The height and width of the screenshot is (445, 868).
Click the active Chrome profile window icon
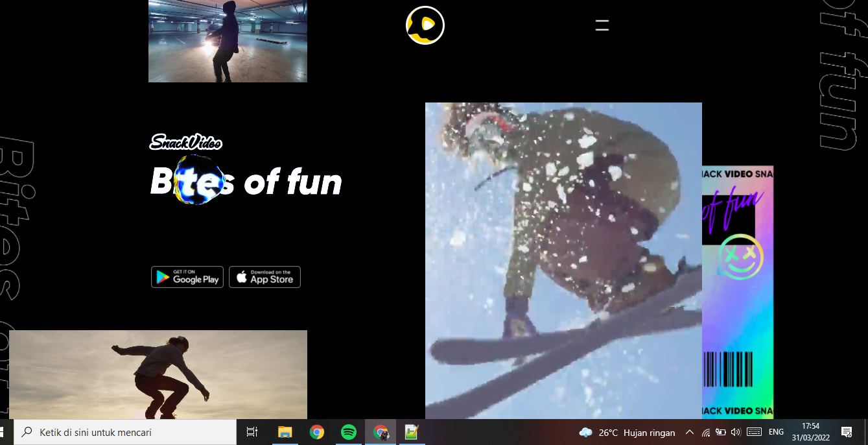coord(381,432)
